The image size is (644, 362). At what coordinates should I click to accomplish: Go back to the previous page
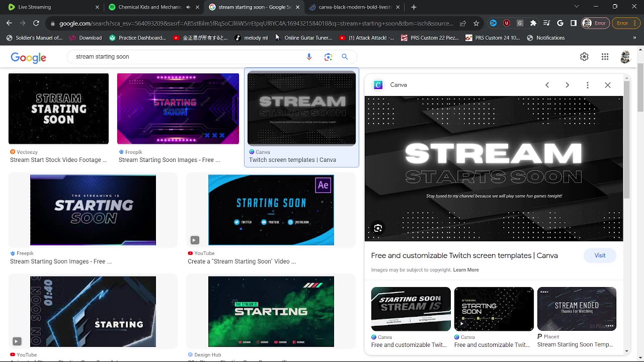pyautogui.click(x=9, y=23)
